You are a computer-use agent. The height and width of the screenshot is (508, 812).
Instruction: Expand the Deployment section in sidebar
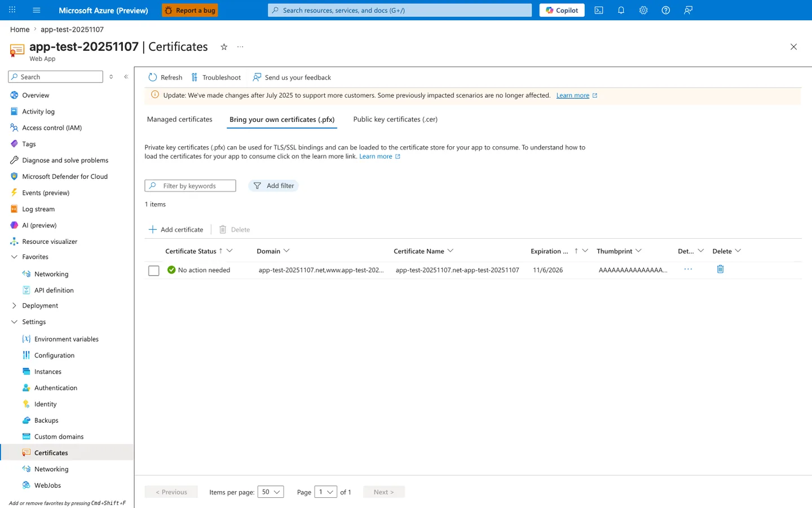pos(14,305)
